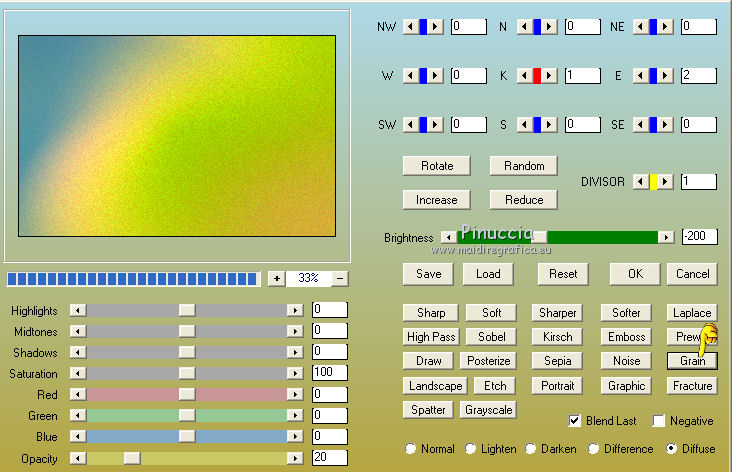This screenshot has width=732, height=472.
Task: Zoom out preview with minus button
Action: pos(340,279)
